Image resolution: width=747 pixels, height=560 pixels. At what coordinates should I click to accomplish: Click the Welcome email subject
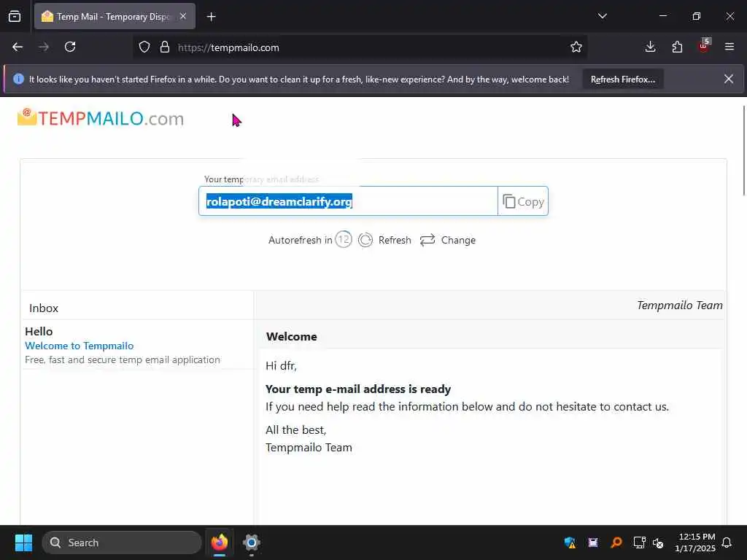292,337
